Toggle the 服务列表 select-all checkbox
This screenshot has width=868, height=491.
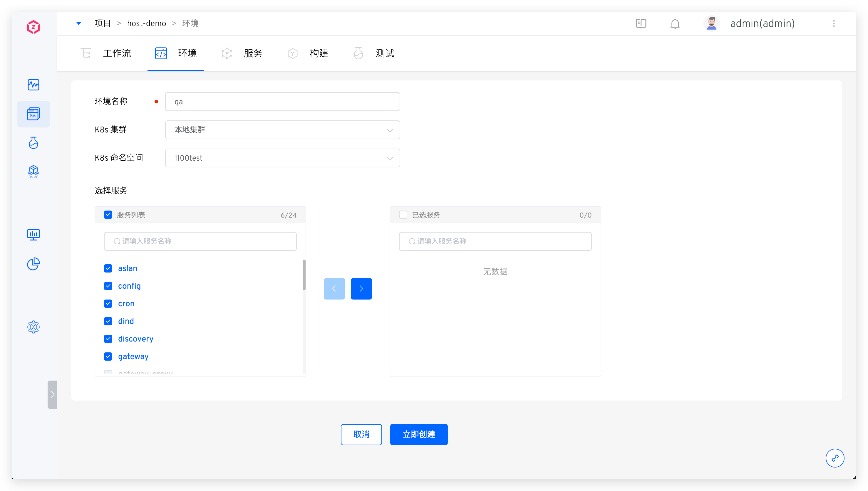[108, 215]
